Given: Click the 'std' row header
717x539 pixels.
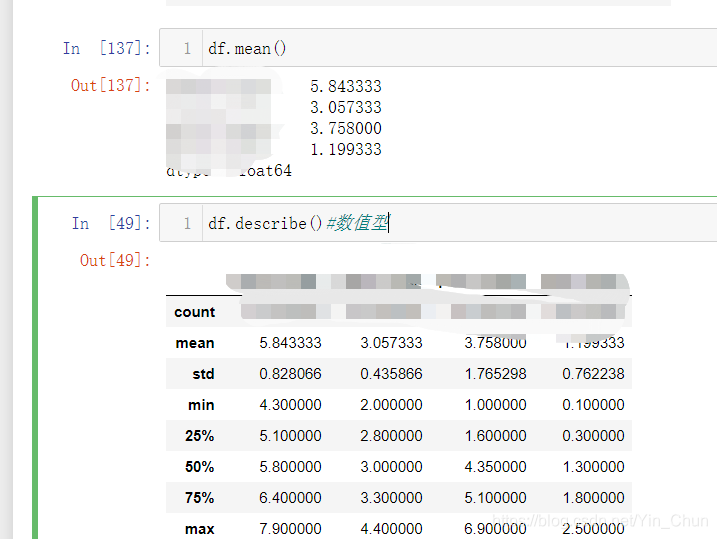Looking at the screenshot, I should [203, 374].
